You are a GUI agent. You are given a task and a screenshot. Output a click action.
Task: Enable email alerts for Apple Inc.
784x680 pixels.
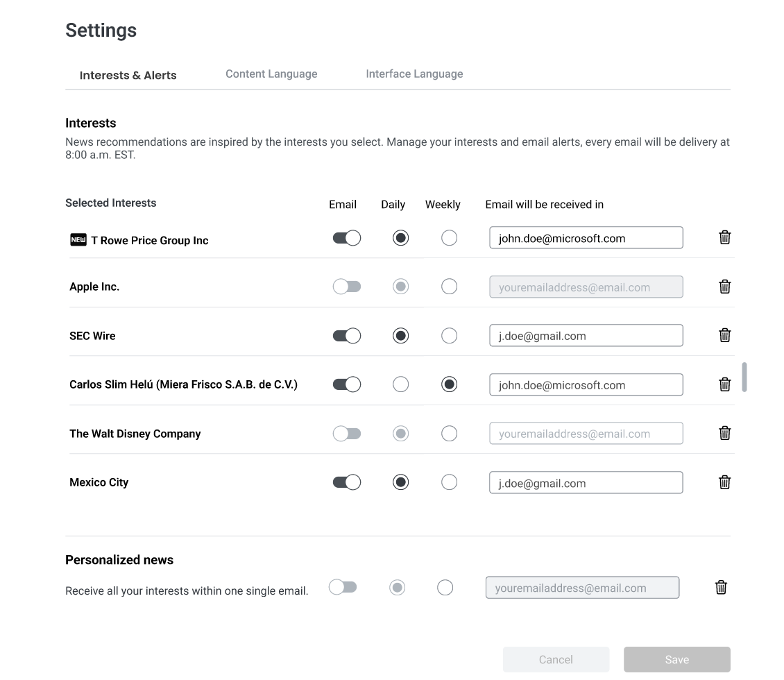347,287
